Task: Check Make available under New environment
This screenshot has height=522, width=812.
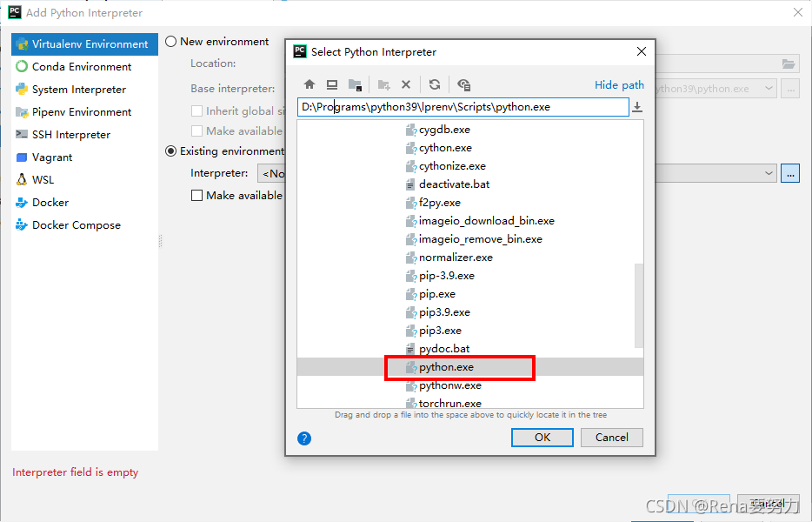Action: point(196,130)
